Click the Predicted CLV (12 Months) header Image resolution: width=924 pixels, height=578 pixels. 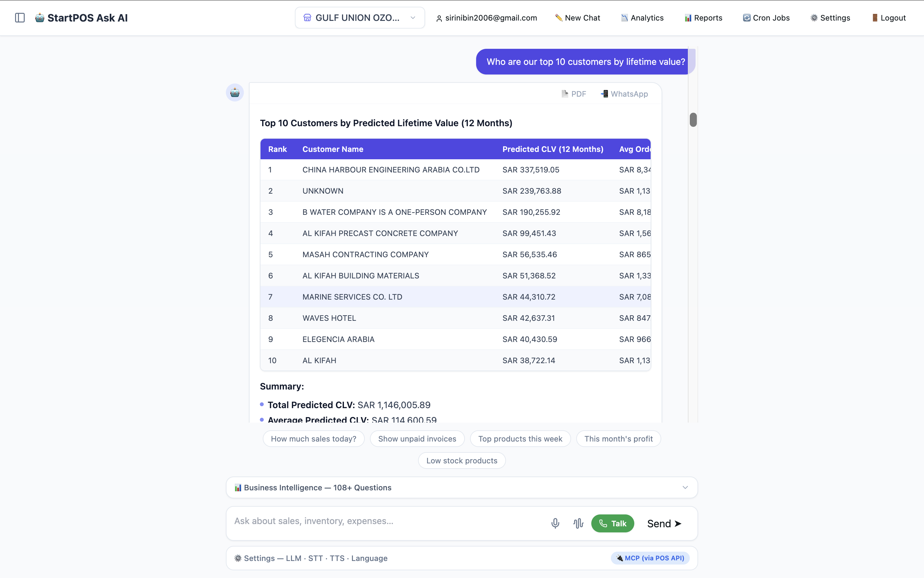[x=552, y=149]
